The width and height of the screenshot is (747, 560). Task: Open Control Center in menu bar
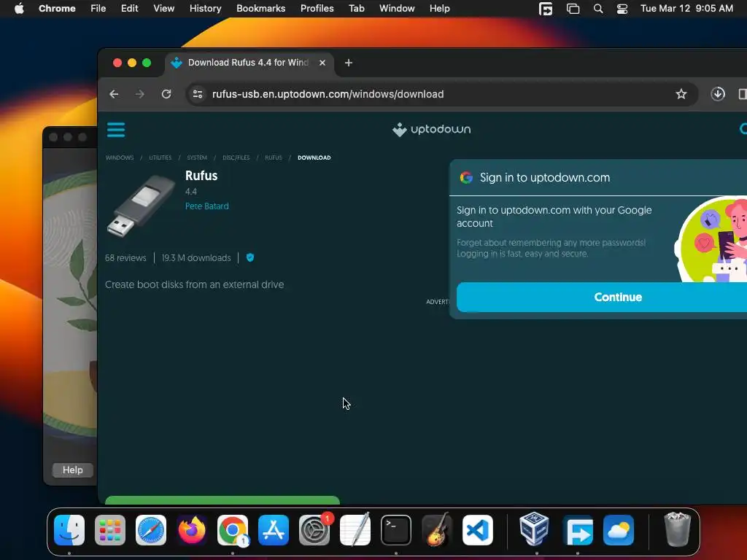click(622, 9)
